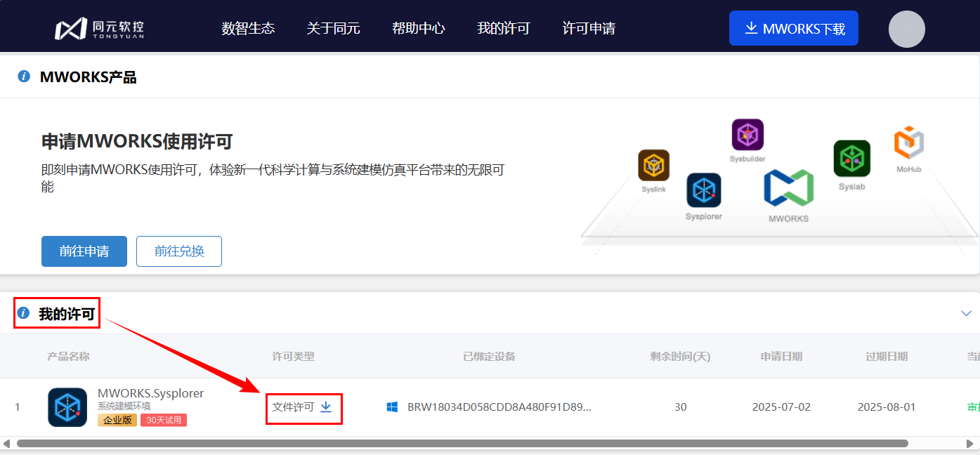
Task: Click the green Syslab icon
Action: click(x=851, y=159)
